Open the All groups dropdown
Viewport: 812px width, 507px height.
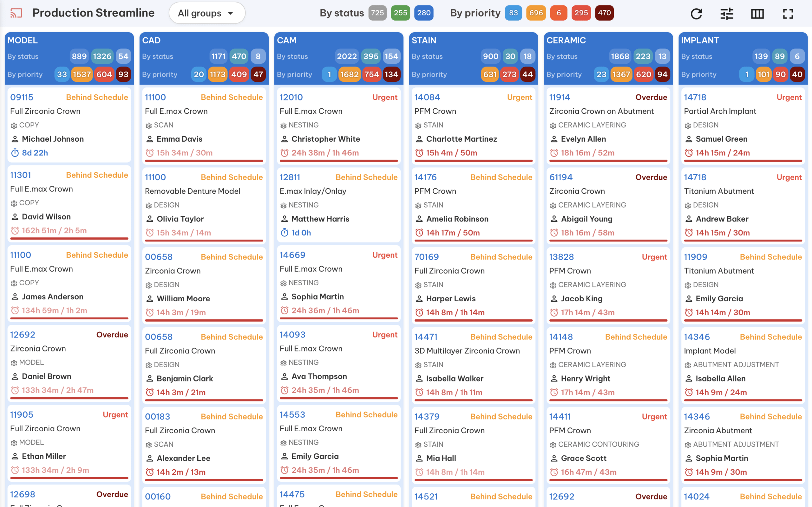coord(207,13)
